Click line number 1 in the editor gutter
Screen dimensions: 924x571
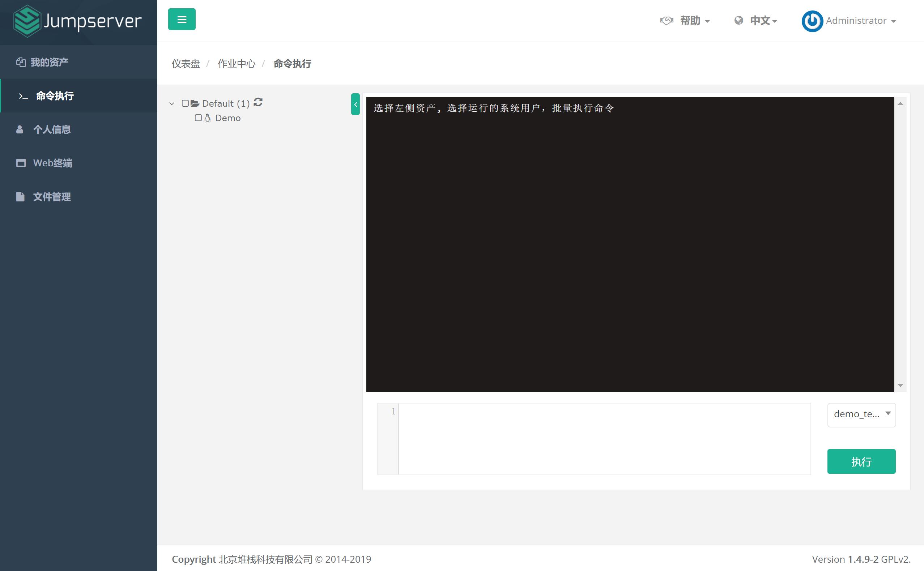tap(393, 411)
